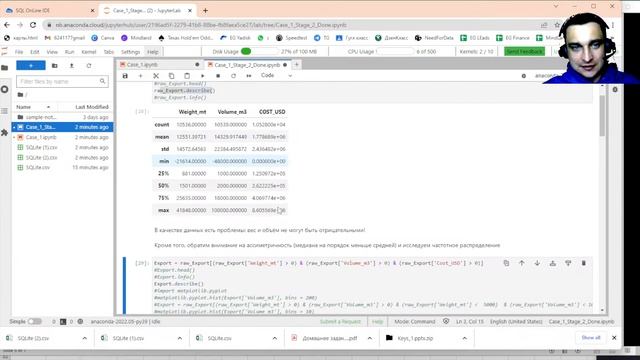Open the Settings menu
This screenshot has height=360, width=640.
[131, 52]
